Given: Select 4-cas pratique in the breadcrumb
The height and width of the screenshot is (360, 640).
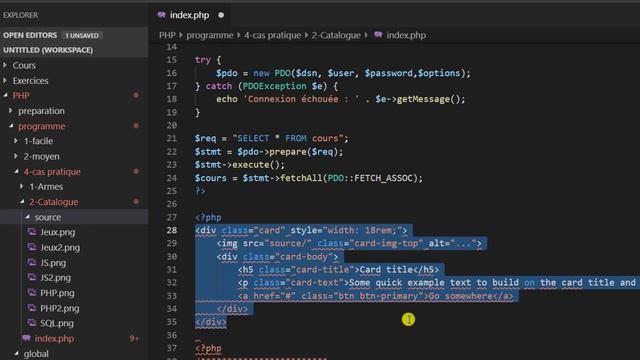Looking at the screenshot, I should click(272, 36).
